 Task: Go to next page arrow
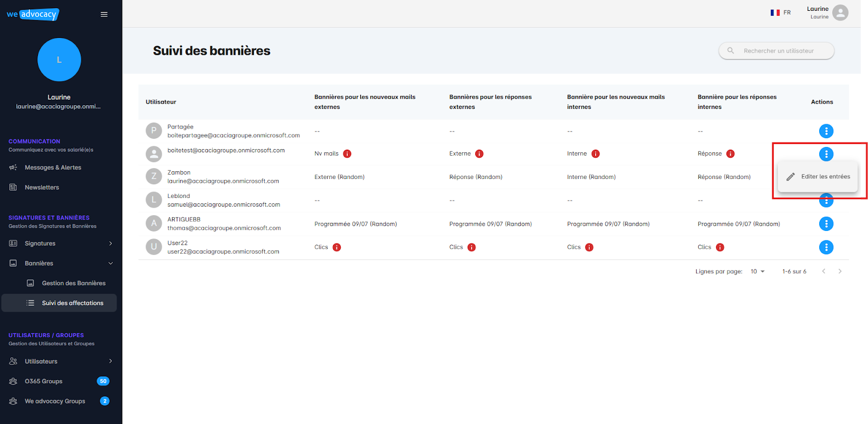(840, 271)
